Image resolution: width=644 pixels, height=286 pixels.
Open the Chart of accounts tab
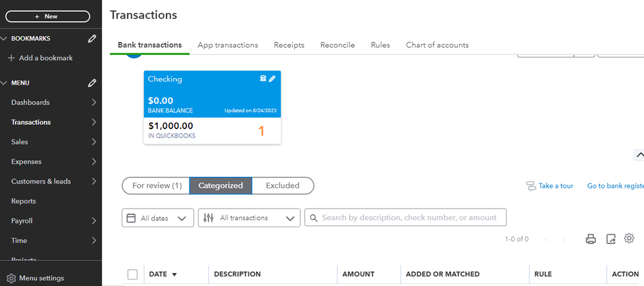(437, 45)
